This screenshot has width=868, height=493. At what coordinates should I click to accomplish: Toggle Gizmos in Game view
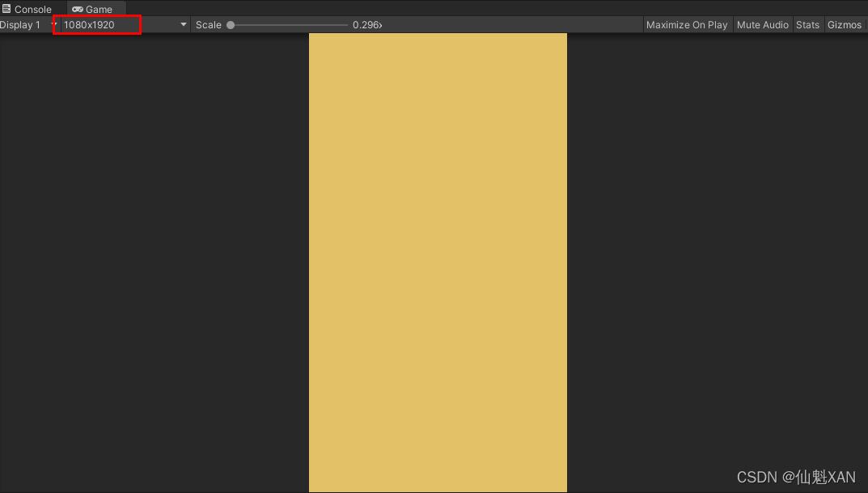[x=845, y=25]
